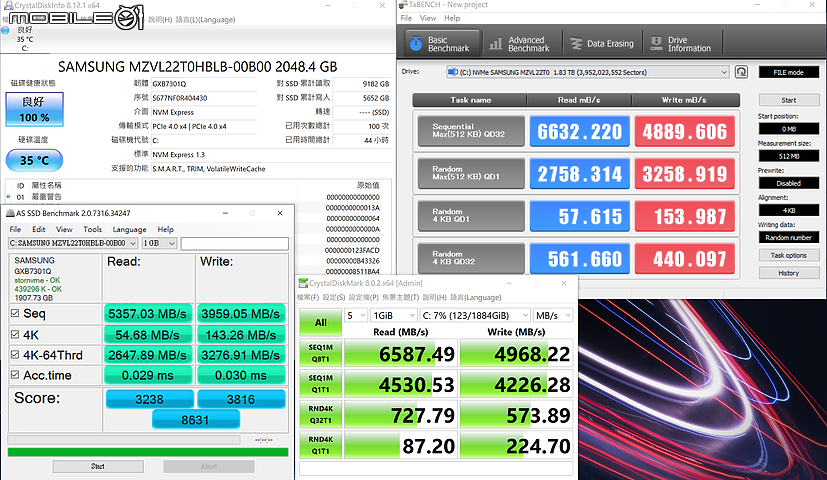The width and height of the screenshot is (827, 480).
Task: Open AS SSD File menu
Action: (x=15, y=229)
